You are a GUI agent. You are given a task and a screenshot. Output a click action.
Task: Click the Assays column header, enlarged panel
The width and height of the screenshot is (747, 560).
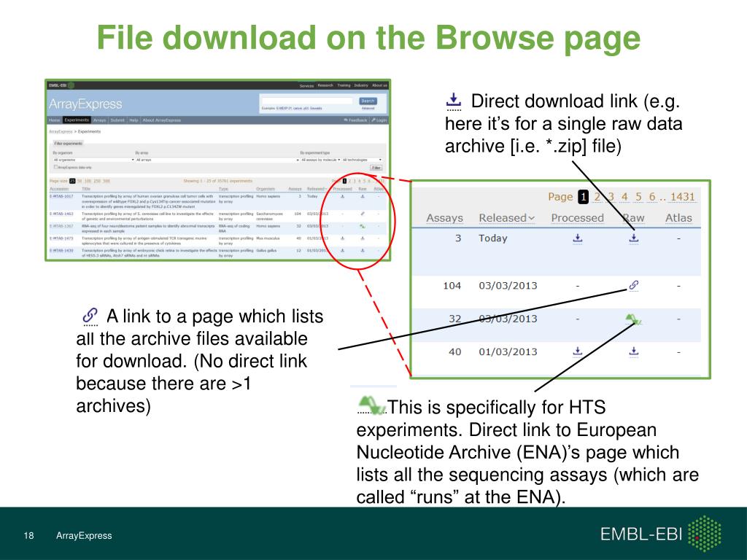point(444,217)
